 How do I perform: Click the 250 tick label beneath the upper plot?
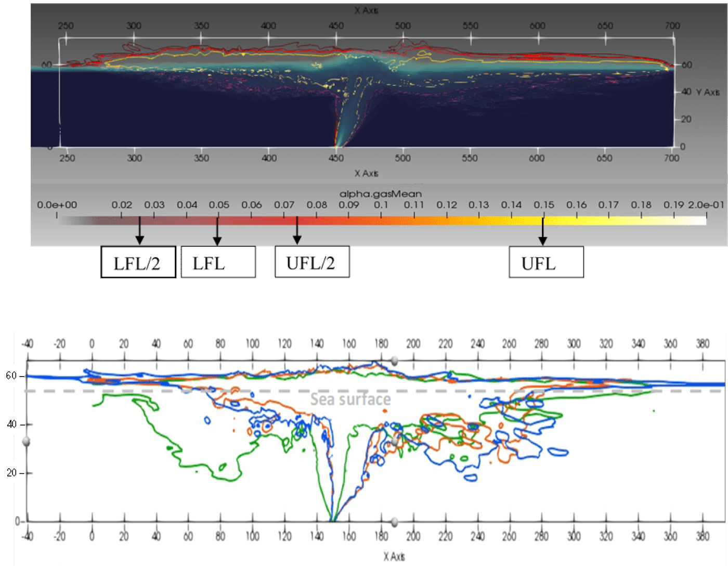tap(67, 158)
